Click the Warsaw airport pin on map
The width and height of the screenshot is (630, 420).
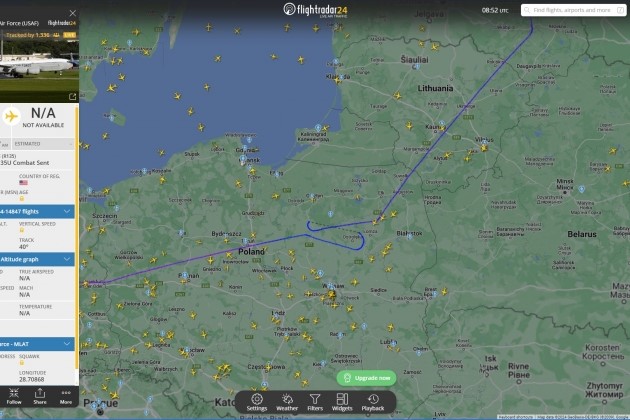coord(330,288)
